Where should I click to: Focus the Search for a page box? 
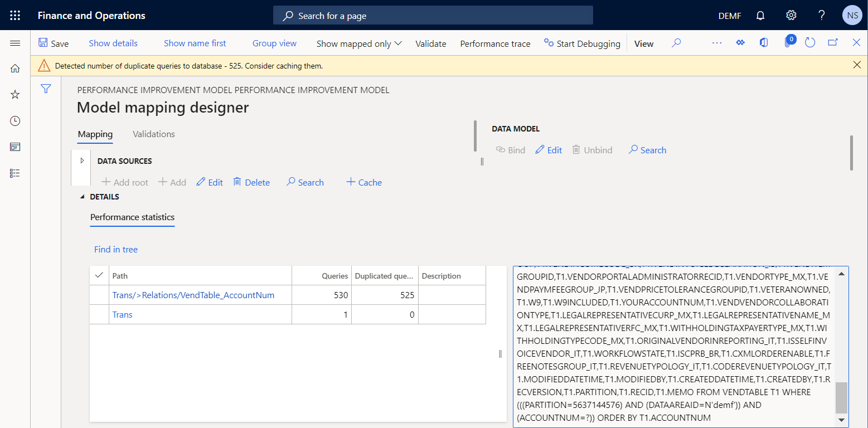pos(433,16)
